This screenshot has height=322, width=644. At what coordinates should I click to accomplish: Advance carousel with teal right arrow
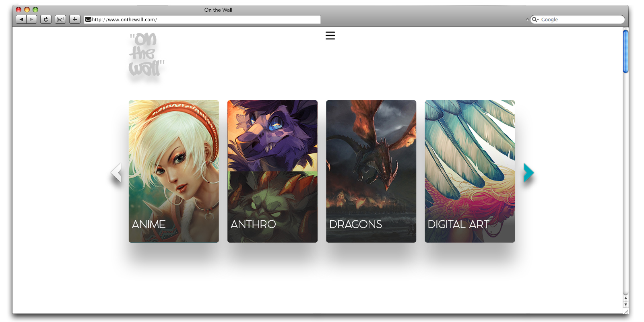528,173
